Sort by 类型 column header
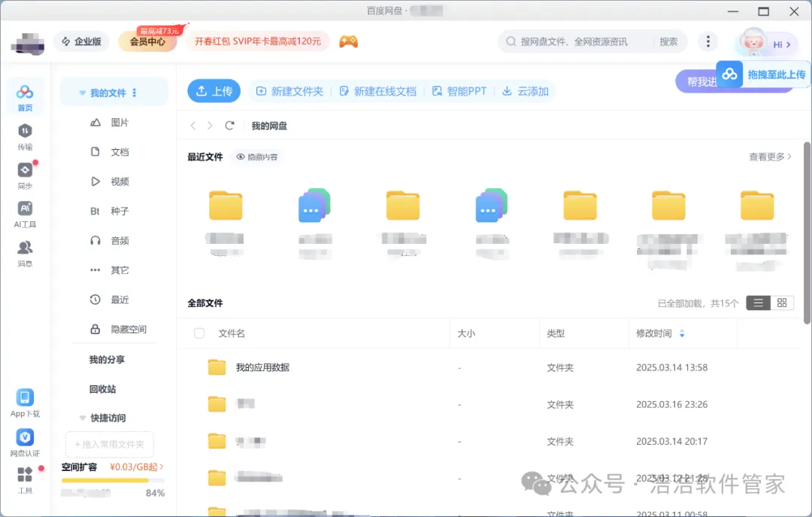The image size is (812, 517). [556, 333]
